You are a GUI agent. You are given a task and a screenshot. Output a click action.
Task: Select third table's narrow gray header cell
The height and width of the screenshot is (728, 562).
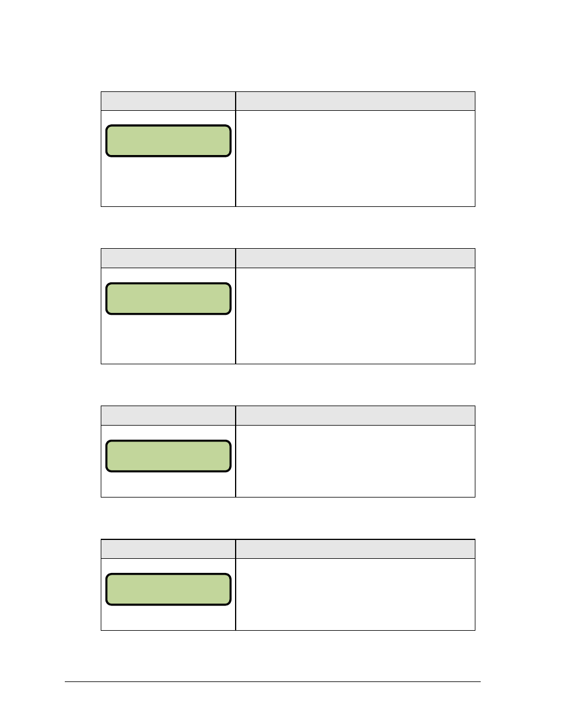click(x=168, y=416)
